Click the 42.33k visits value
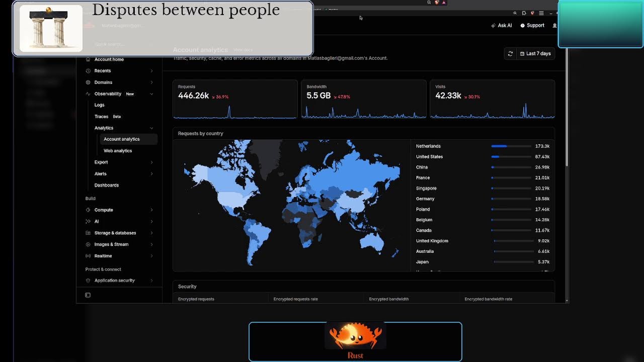 point(448,96)
